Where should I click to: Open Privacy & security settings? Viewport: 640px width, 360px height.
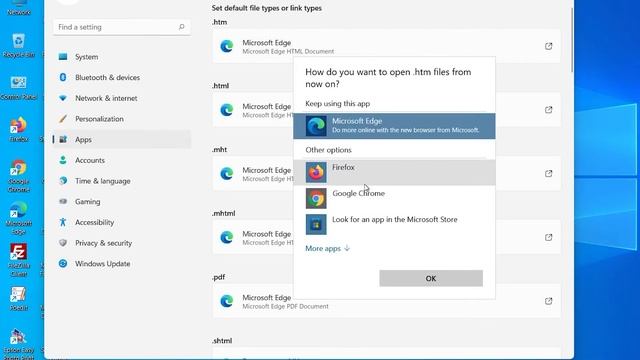122,243
